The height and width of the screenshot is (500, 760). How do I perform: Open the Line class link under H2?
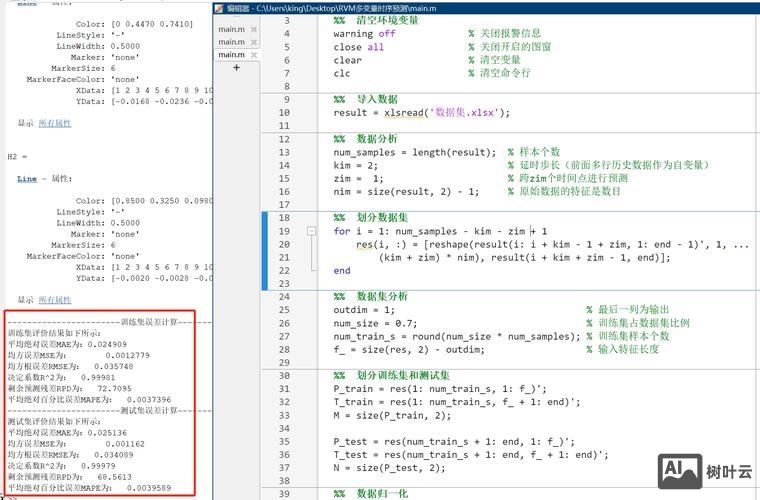pos(28,177)
